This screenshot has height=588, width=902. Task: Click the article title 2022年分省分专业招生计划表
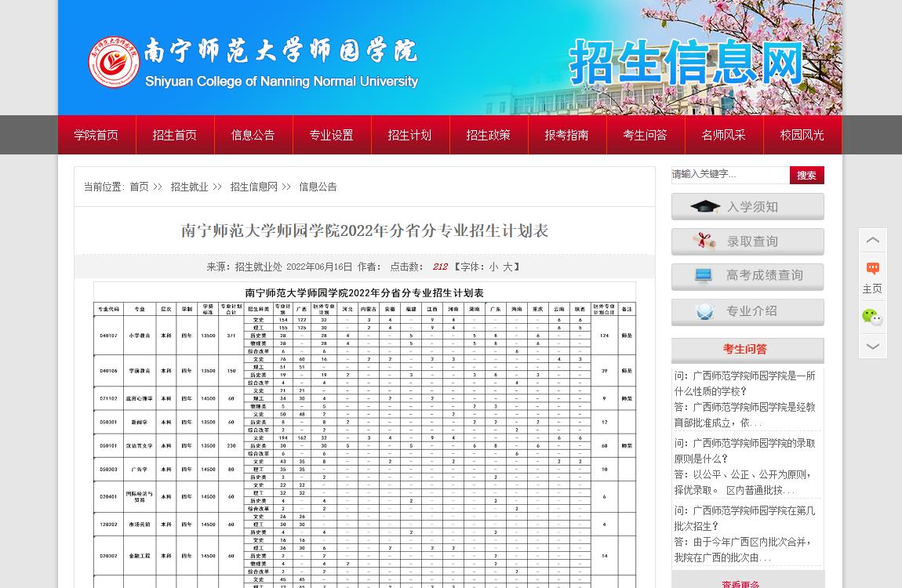point(365,230)
